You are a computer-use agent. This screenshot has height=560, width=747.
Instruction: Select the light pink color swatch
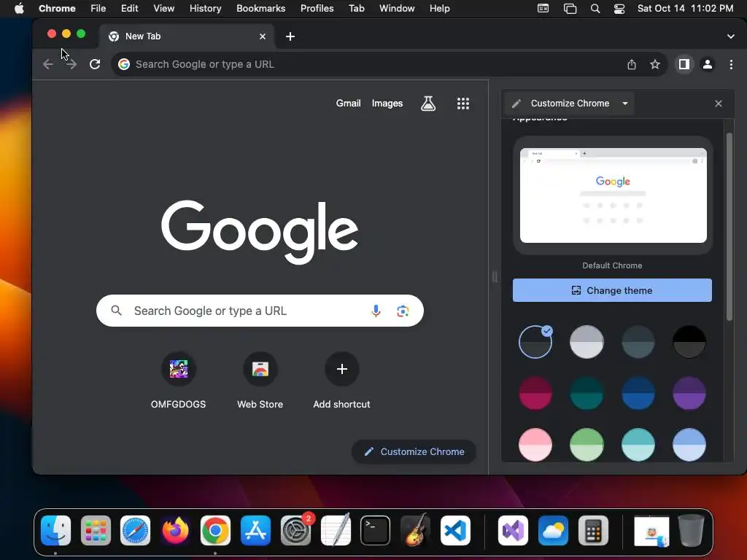[x=535, y=445]
